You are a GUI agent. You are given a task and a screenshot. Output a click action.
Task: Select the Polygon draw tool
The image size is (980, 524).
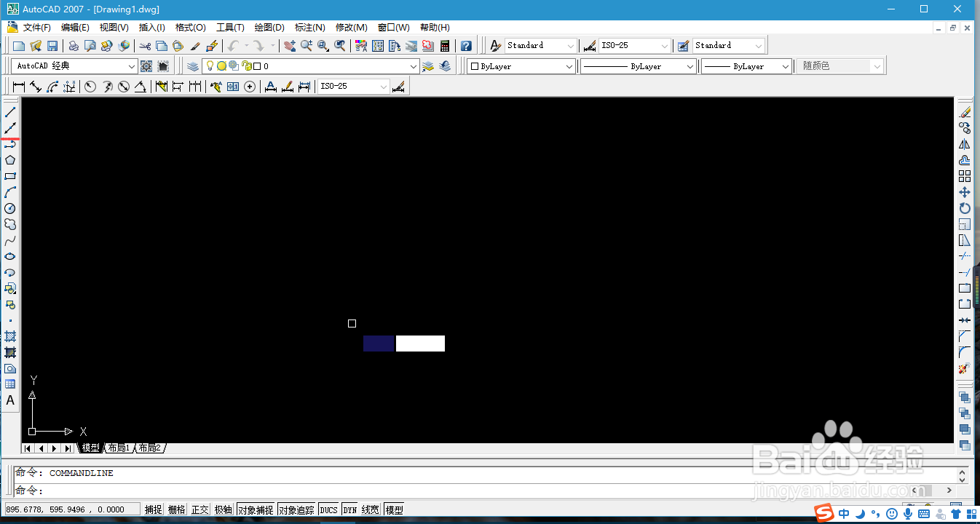(x=10, y=160)
